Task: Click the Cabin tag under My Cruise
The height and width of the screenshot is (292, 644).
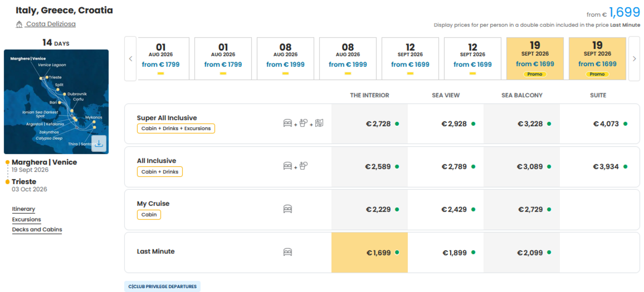Action: tap(149, 215)
